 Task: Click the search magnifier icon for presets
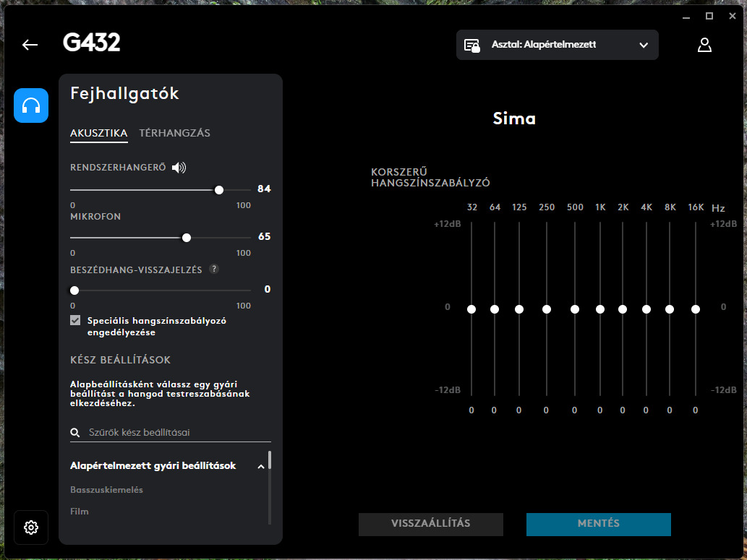click(x=74, y=432)
